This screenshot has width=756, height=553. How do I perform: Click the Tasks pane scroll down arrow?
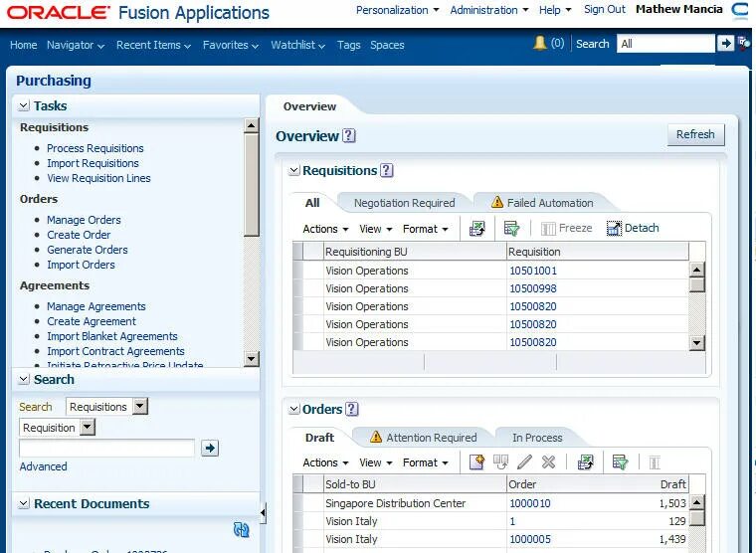click(x=252, y=359)
